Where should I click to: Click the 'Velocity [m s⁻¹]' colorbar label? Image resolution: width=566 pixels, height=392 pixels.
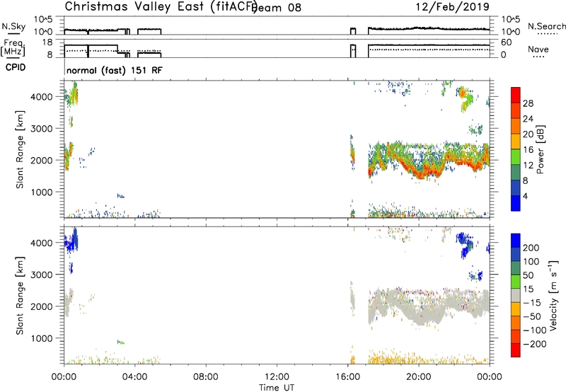tap(553, 295)
